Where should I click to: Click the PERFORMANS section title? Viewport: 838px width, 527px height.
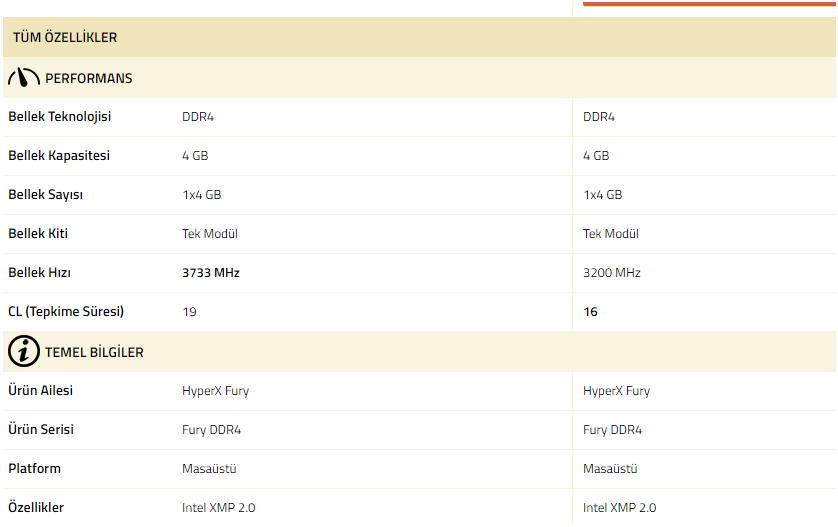tap(89, 78)
